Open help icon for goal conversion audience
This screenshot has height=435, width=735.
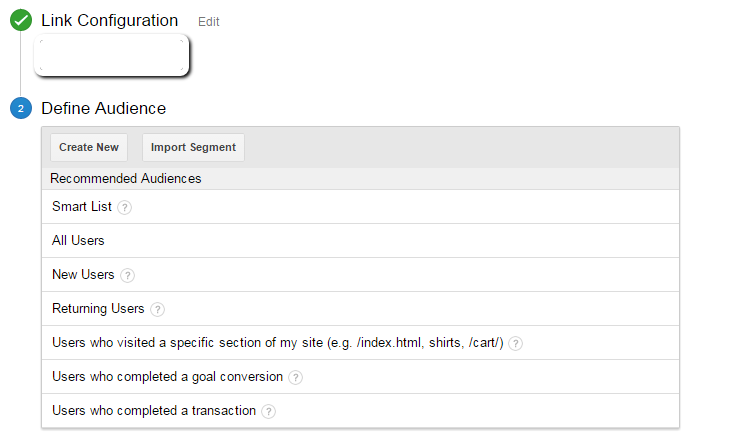click(x=295, y=377)
